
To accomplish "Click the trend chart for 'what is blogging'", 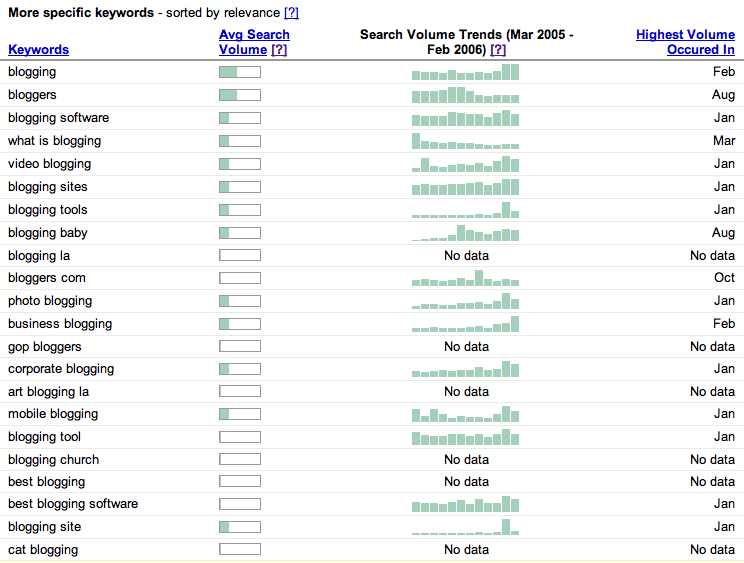I will pyautogui.click(x=465, y=141).
